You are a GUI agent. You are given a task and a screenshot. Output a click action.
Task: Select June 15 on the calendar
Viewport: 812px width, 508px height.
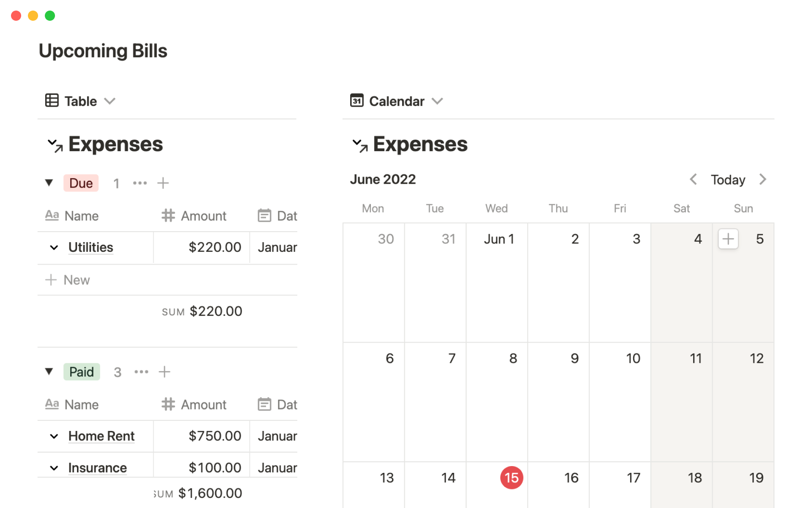pyautogui.click(x=511, y=478)
